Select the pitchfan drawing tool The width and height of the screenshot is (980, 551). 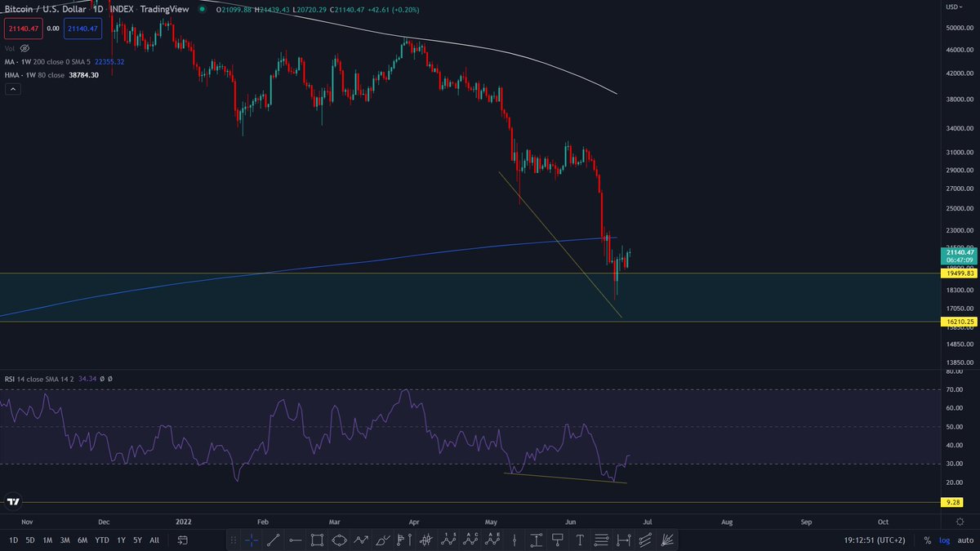(667, 540)
